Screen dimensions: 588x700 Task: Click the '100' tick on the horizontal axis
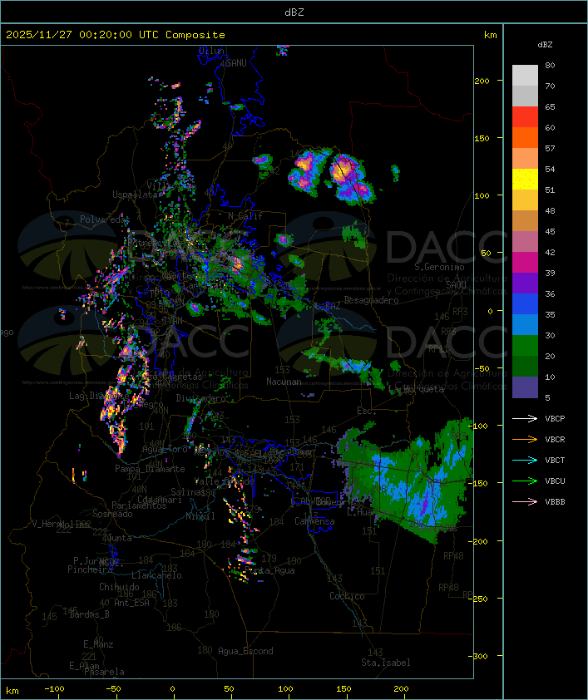pos(286,689)
